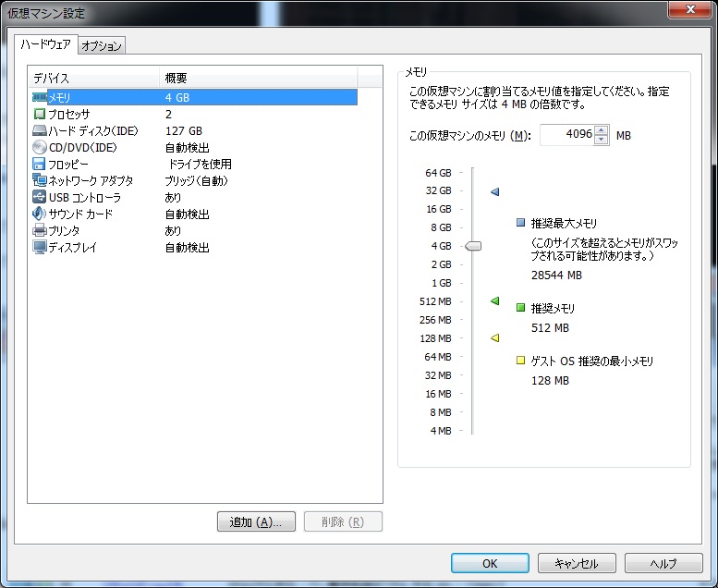Screen dimensions: 718x588
Task: Pick the ネットワーク アダプタ icon
Action: 40,180
